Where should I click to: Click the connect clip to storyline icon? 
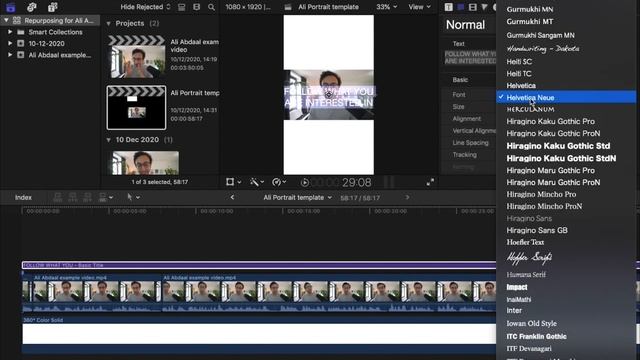[x=58, y=198]
